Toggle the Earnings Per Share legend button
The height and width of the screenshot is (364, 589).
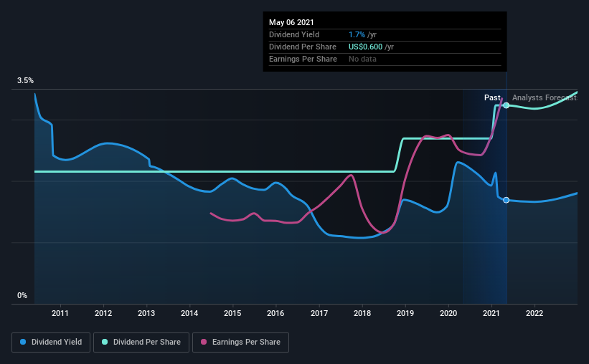coord(241,343)
